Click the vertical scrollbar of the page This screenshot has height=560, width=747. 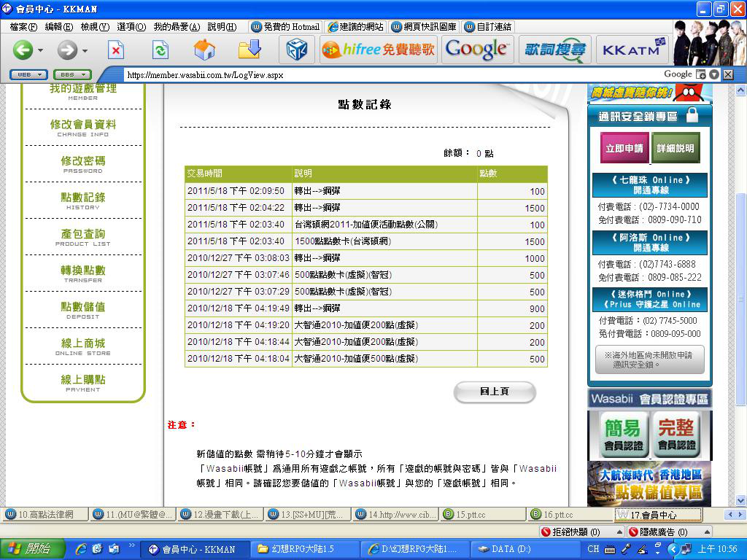pos(740,292)
